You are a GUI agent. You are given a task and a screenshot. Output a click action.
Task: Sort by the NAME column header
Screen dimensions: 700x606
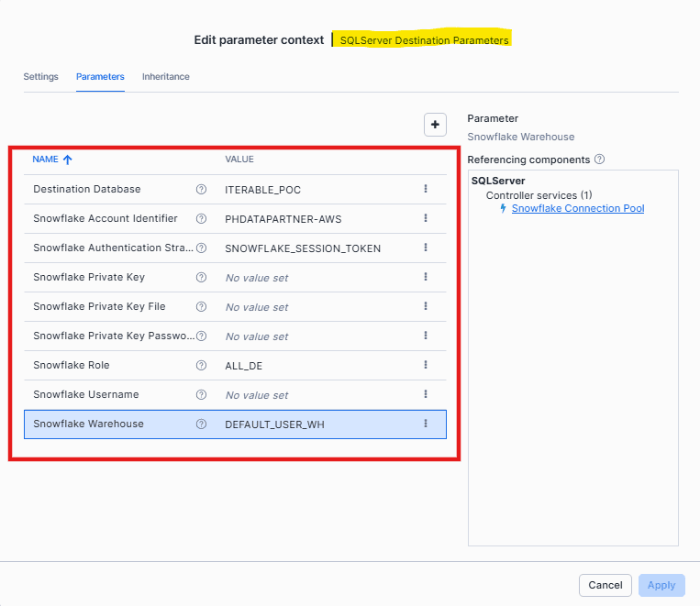pos(46,160)
